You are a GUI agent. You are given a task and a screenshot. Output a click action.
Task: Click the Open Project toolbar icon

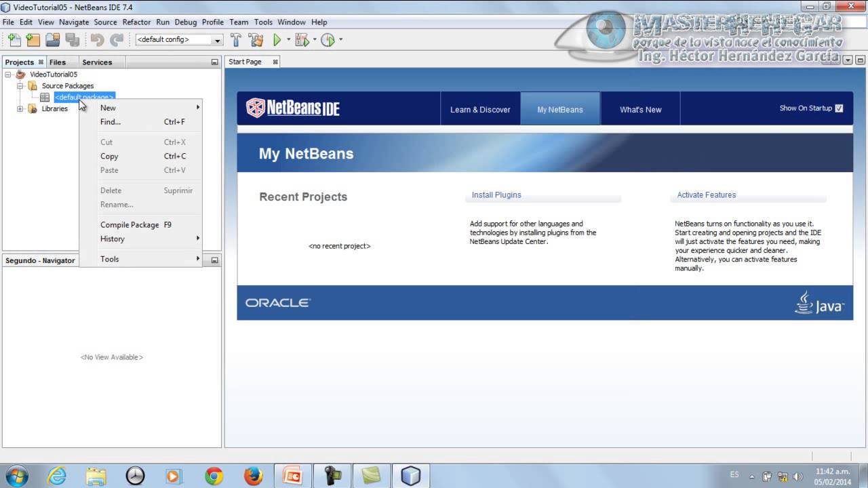pyautogui.click(x=52, y=40)
